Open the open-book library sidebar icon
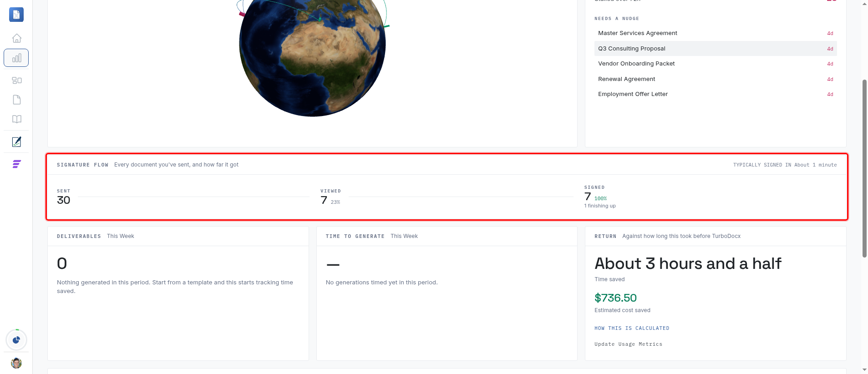 (16, 119)
